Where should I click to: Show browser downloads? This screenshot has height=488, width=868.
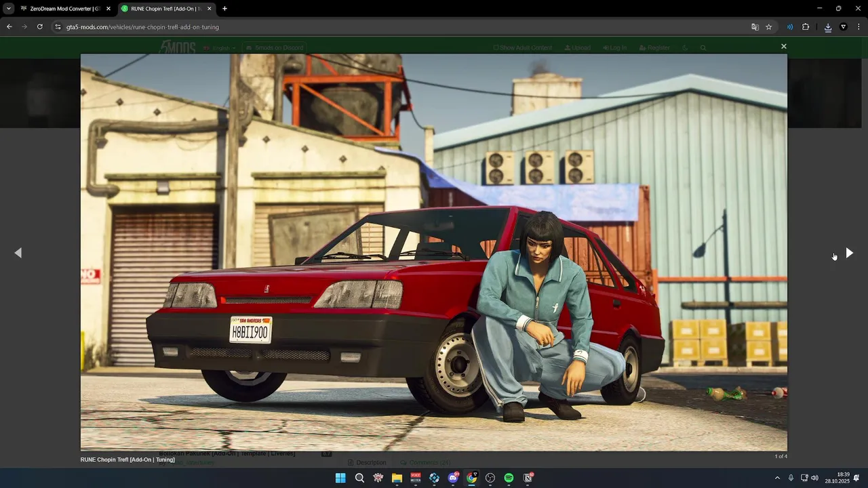coord(828,27)
